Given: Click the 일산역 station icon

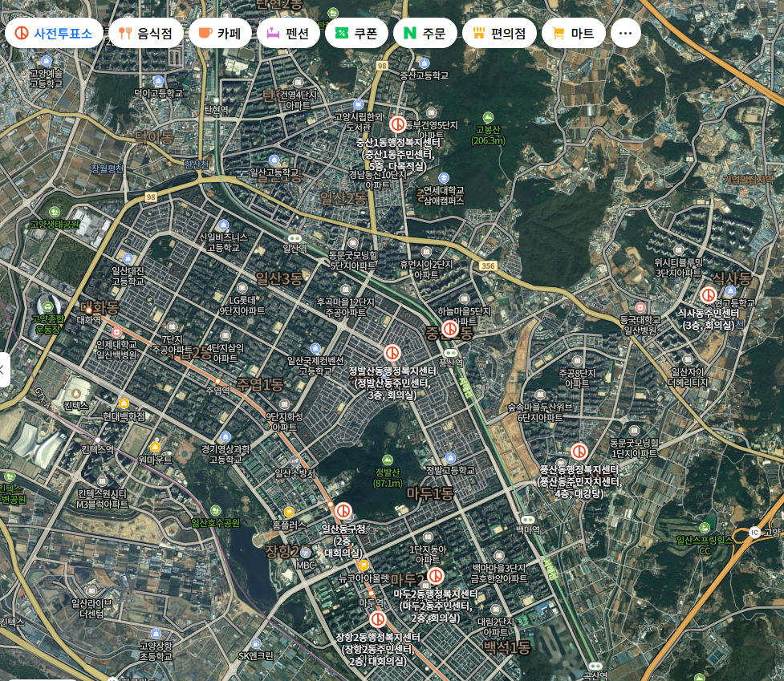Looking at the screenshot, I should coord(295,238).
